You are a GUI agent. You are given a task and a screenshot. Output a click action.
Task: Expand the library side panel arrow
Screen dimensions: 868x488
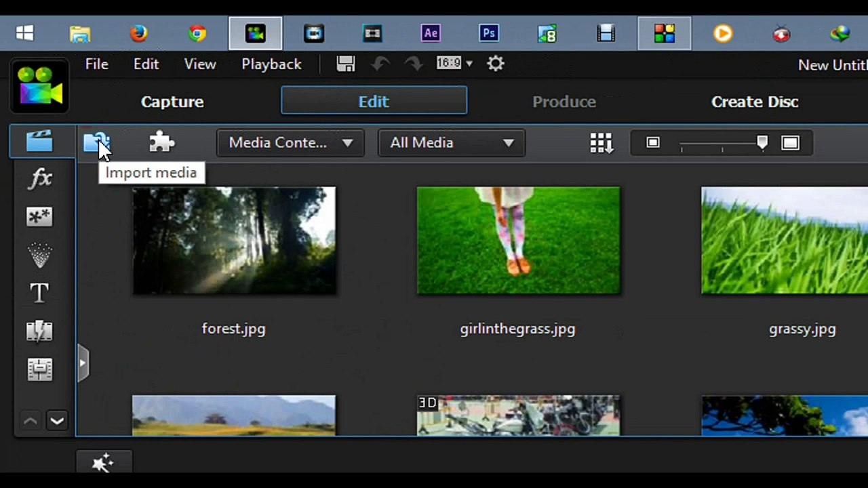tap(83, 363)
